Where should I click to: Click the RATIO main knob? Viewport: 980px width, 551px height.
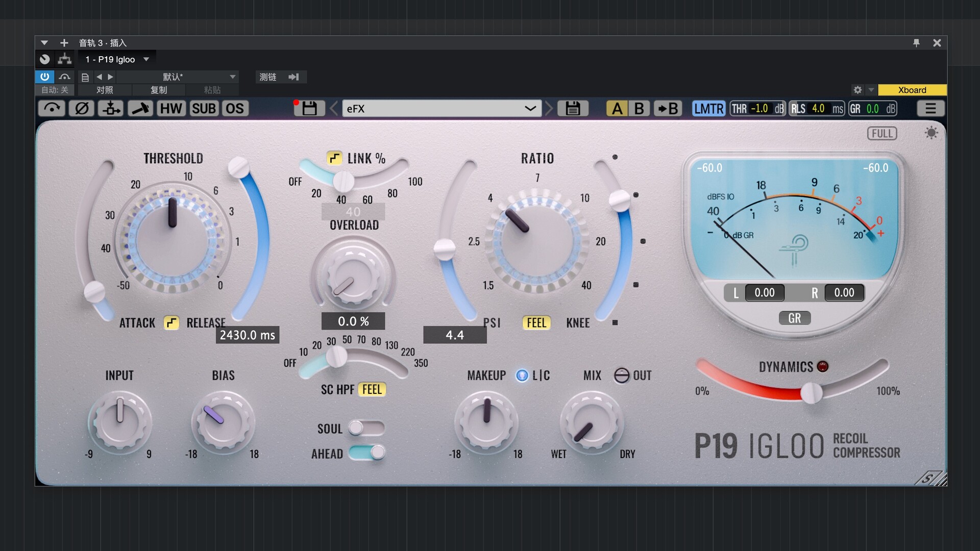(x=537, y=240)
